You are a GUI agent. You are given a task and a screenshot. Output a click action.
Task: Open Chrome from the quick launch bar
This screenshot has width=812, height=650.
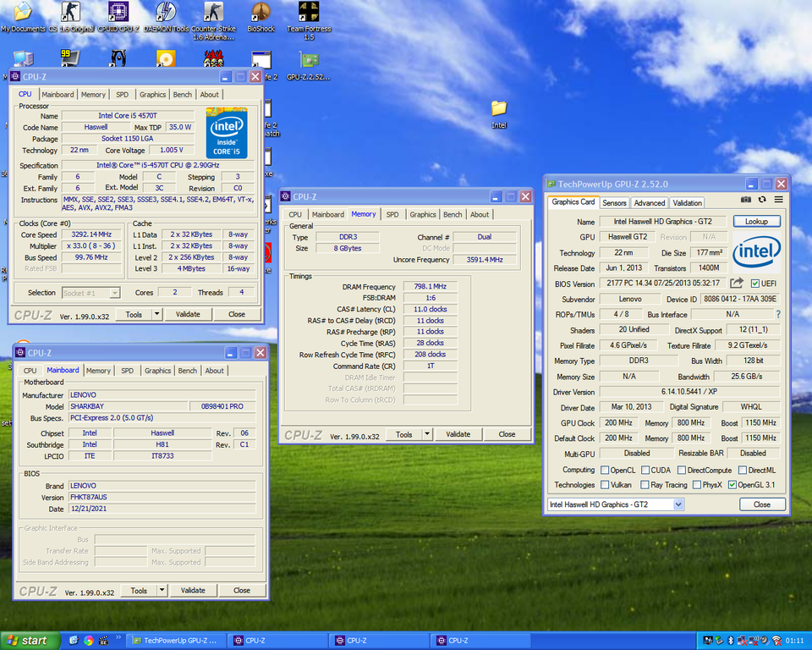(89, 641)
